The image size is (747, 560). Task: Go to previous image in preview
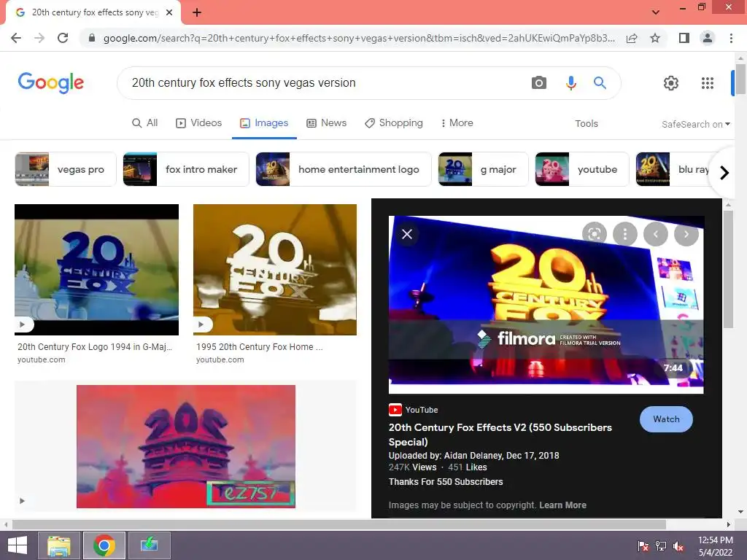point(656,234)
